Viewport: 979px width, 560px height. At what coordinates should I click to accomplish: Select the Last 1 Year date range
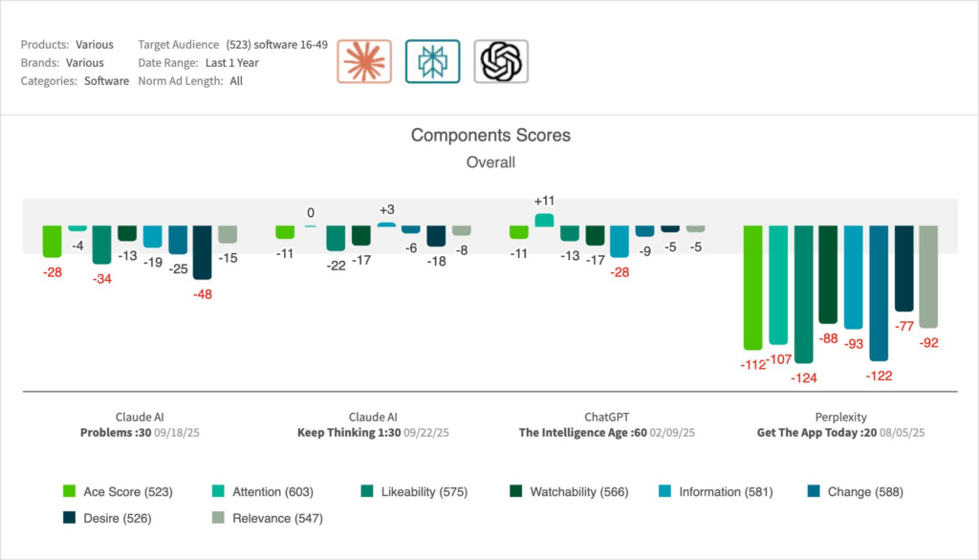click(x=232, y=63)
